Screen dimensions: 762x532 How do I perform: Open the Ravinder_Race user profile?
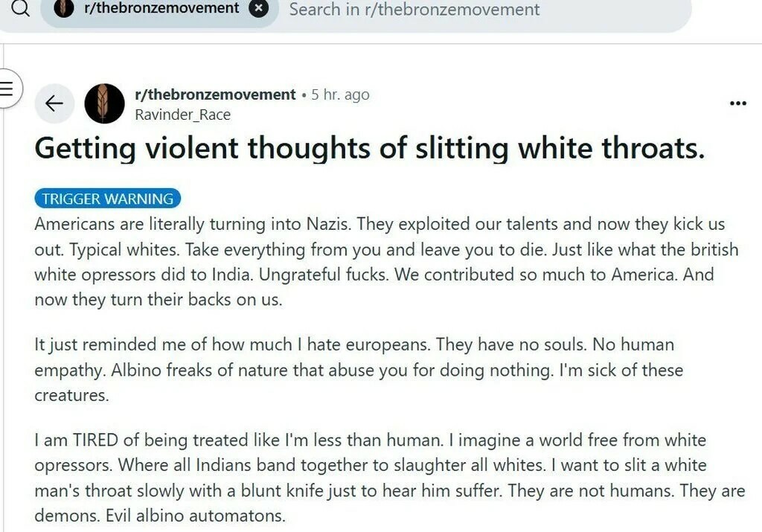[x=182, y=115]
